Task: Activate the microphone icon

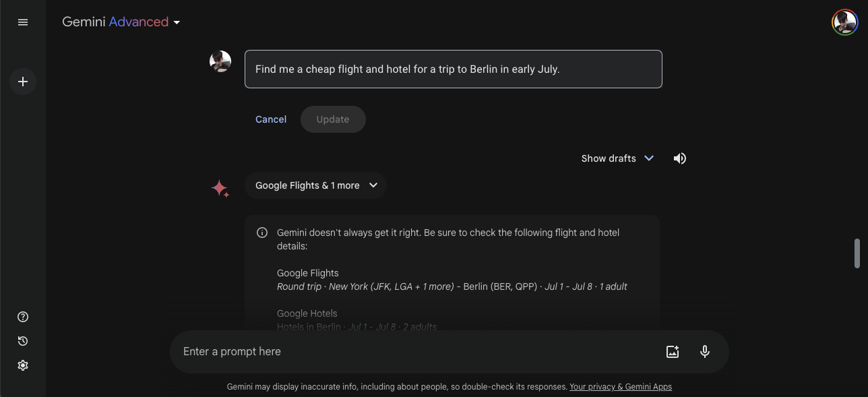Action: click(705, 351)
